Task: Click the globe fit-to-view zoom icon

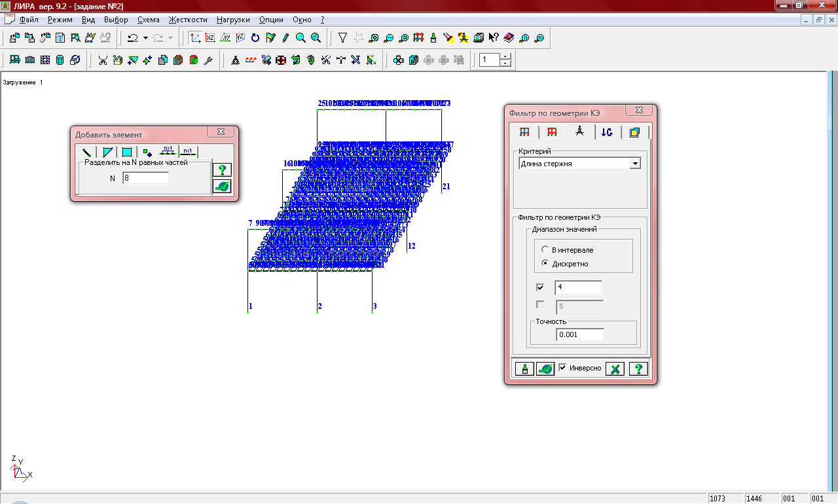Action: pos(316,38)
